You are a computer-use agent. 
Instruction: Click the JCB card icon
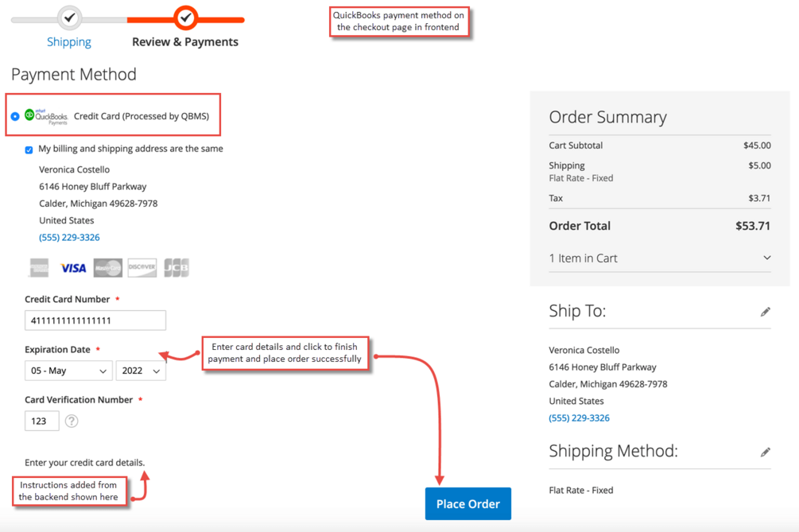click(176, 267)
